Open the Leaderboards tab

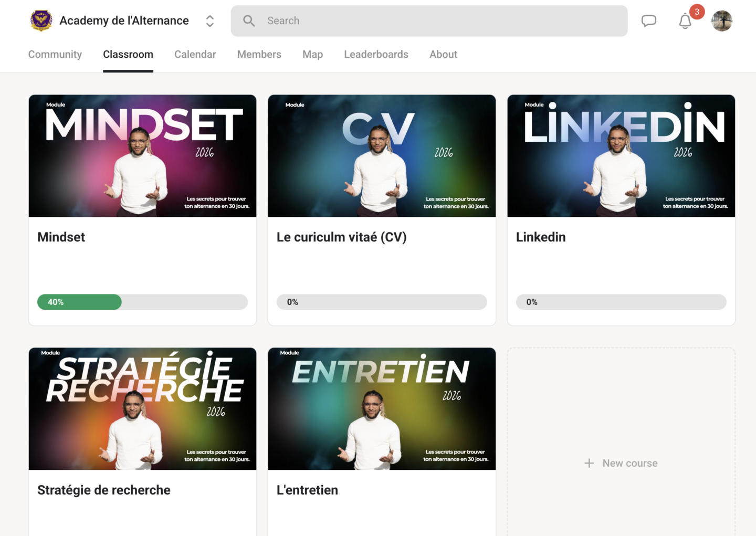[376, 55]
